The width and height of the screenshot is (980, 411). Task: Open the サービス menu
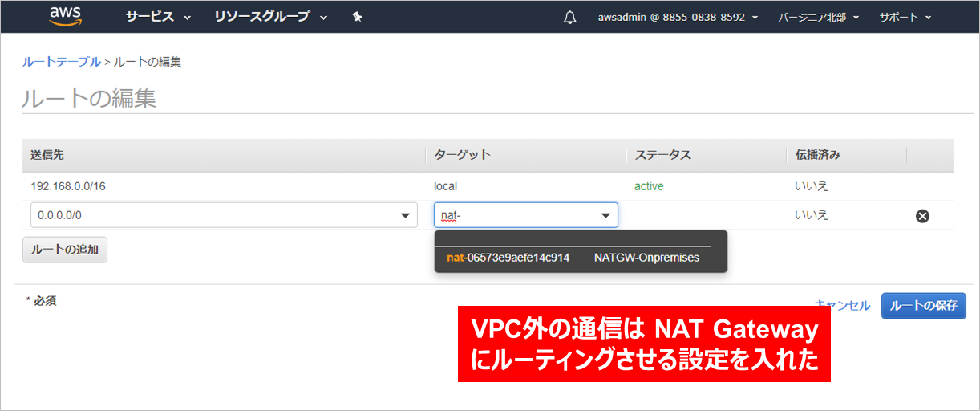[158, 17]
